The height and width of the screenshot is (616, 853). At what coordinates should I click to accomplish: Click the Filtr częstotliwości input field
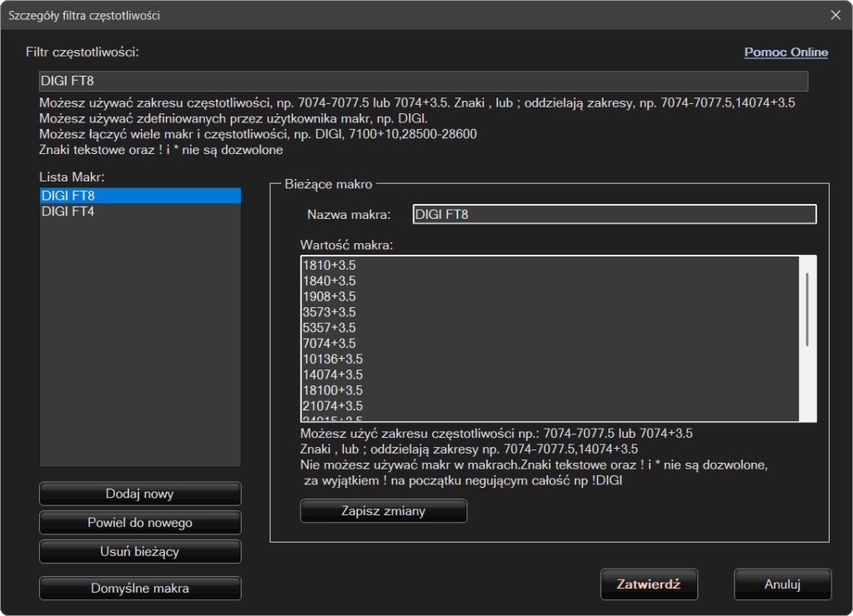[423, 81]
